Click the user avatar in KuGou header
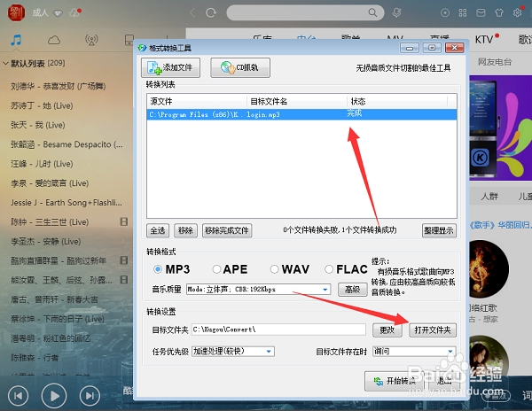 16,13
